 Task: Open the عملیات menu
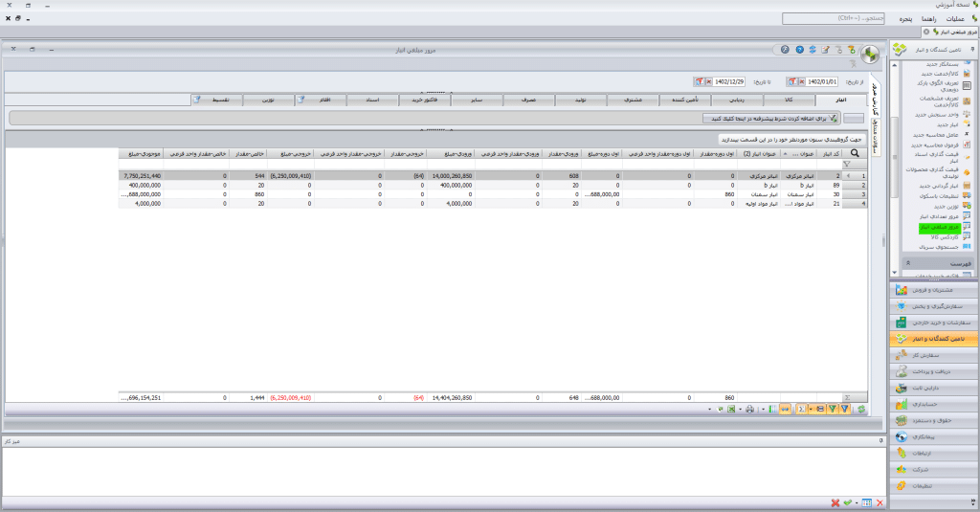[955, 19]
